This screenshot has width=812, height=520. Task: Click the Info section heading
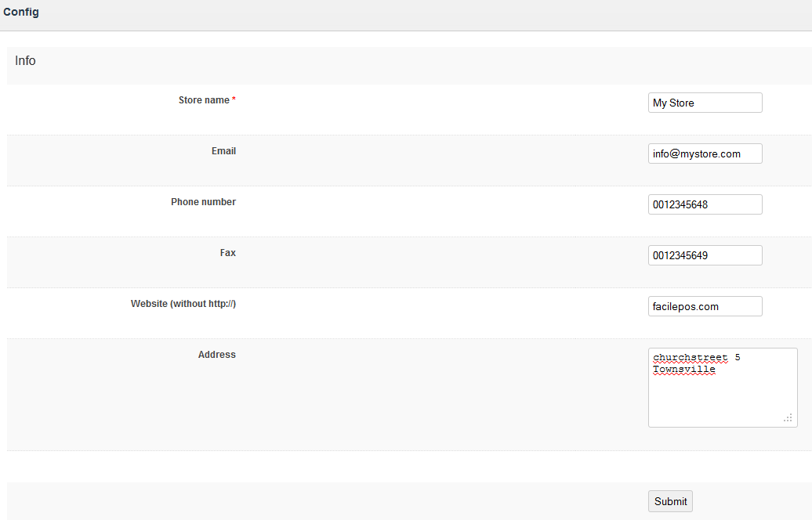click(25, 61)
